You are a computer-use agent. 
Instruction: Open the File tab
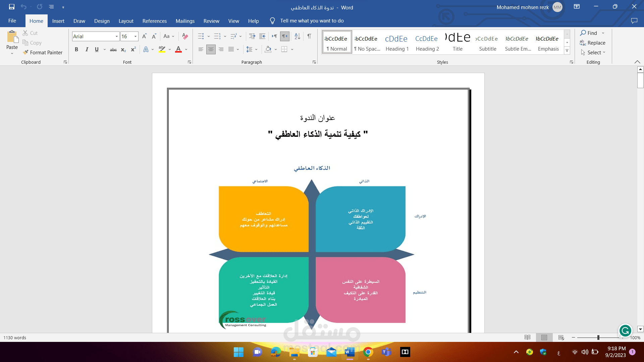coord(12,21)
